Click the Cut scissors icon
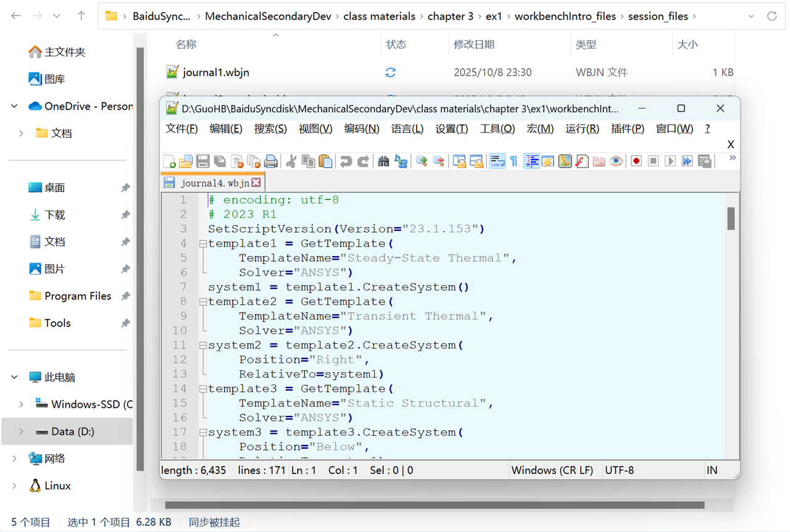 pyautogui.click(x=291, y=162)
